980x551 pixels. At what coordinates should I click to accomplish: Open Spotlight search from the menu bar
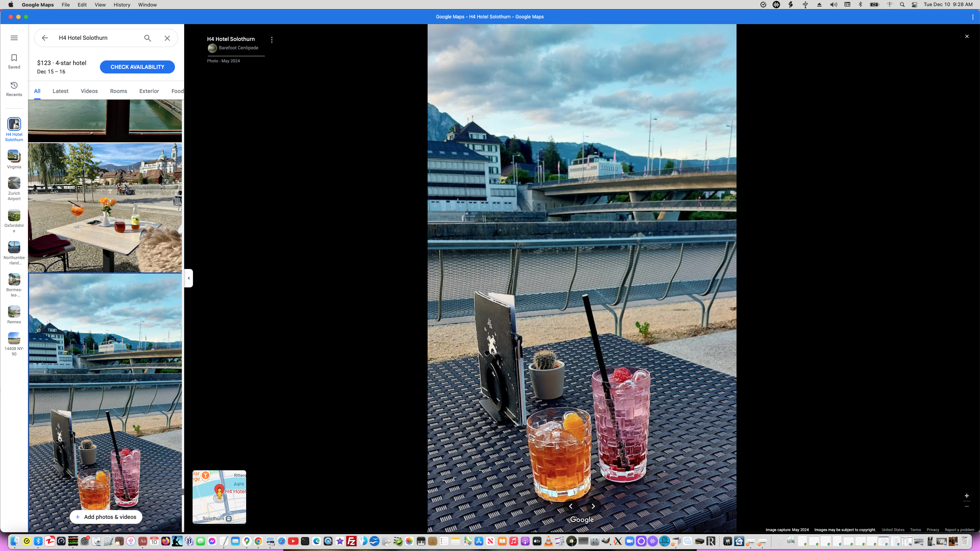(x=902, y=5)
